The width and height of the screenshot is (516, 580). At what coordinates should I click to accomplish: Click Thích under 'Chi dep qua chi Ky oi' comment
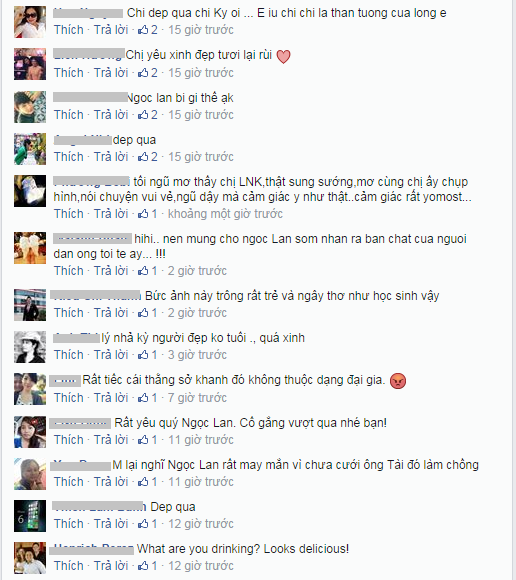(x=69, y=30)
